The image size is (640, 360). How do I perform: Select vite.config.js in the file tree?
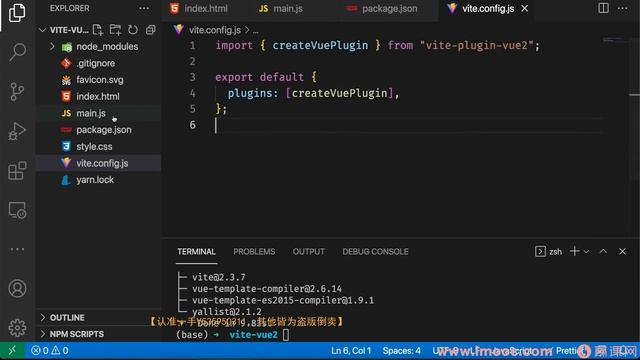pyautogui.click(x=99, y=163)
